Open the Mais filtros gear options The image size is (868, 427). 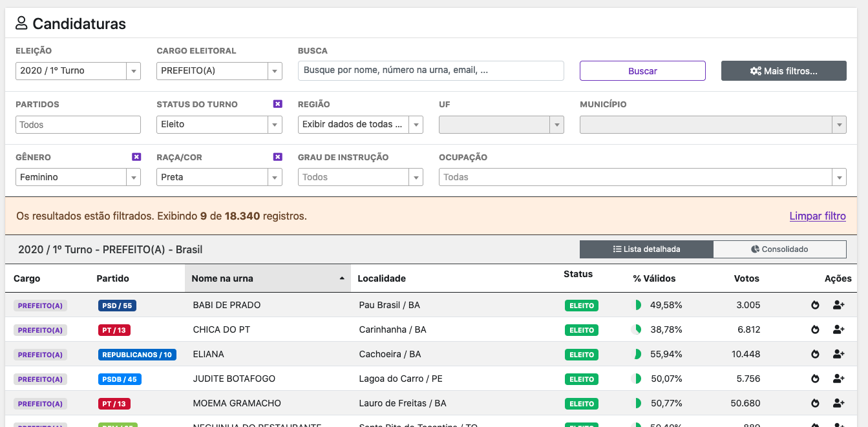(783, 70)
